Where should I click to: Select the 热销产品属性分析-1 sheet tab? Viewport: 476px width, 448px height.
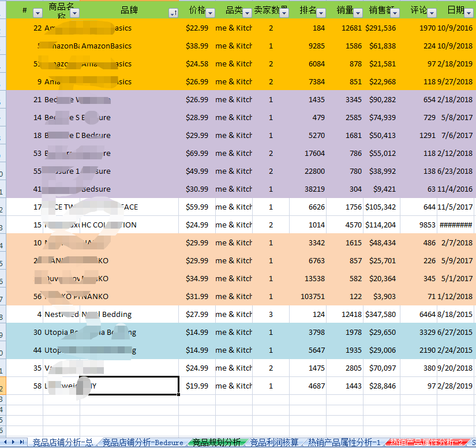(344, 443)
